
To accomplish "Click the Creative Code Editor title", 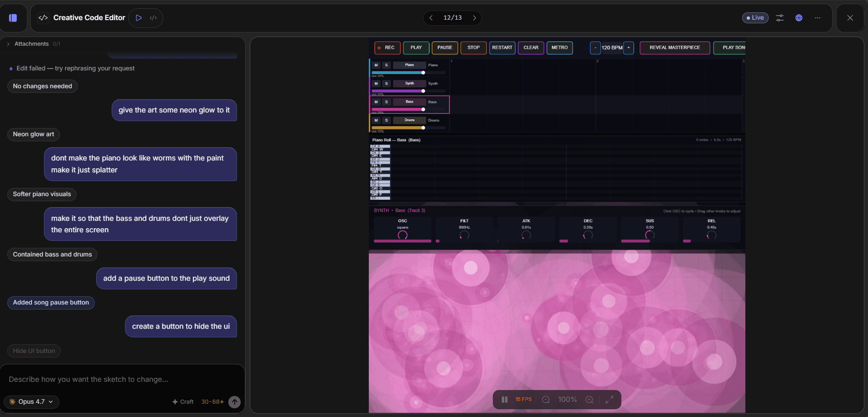I will (89, 18).
